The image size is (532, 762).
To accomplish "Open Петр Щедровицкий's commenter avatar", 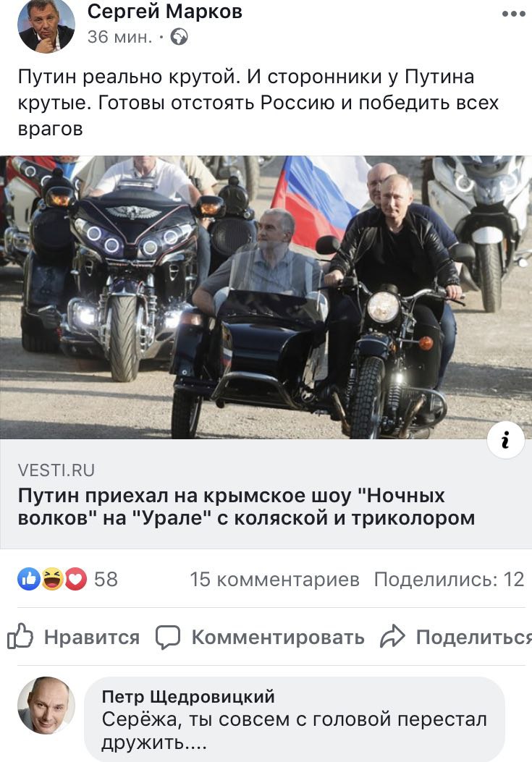I will (x=46, y=705).
